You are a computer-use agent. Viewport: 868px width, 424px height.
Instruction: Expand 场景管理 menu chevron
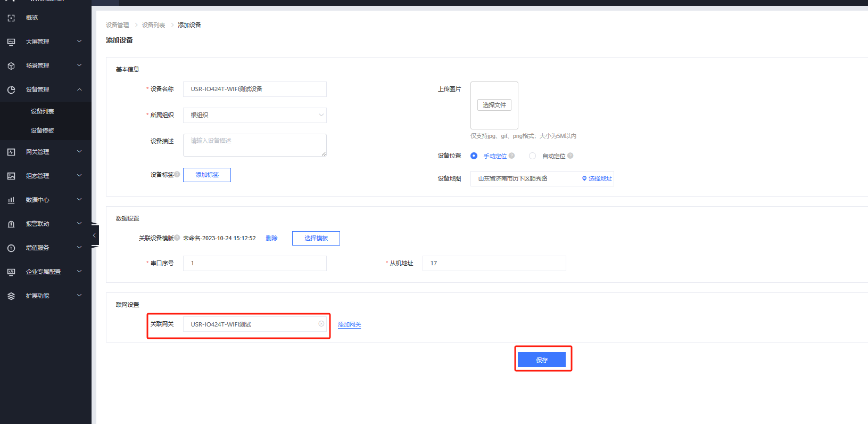click(79, 65)
